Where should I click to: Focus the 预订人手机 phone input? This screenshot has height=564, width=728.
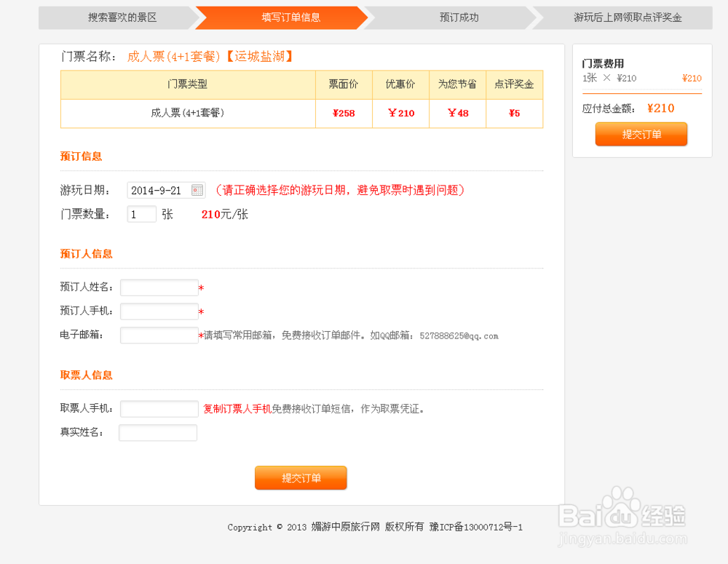[159, 311]
